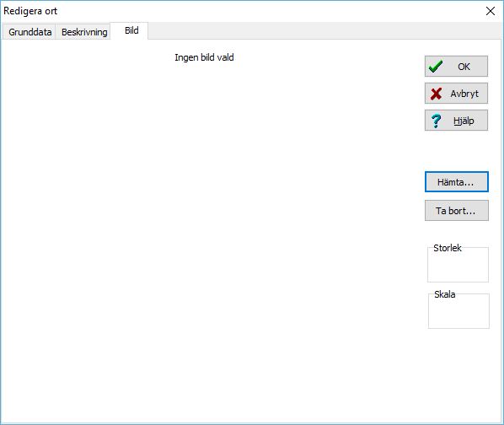The width and height of the screenshot is (504, 425).
Task: Switch to the Grunddata tab
Action: (x=29, y=32)
